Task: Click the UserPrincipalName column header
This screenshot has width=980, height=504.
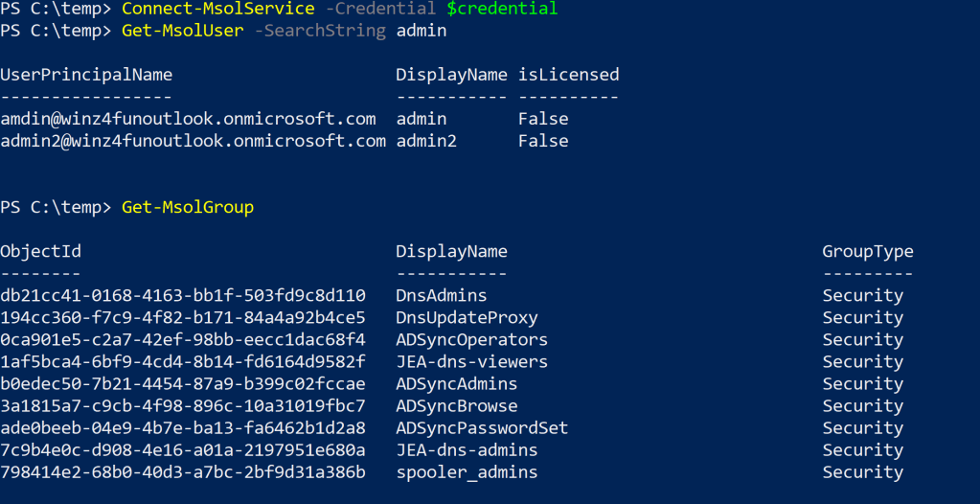Action: (86, 75)
